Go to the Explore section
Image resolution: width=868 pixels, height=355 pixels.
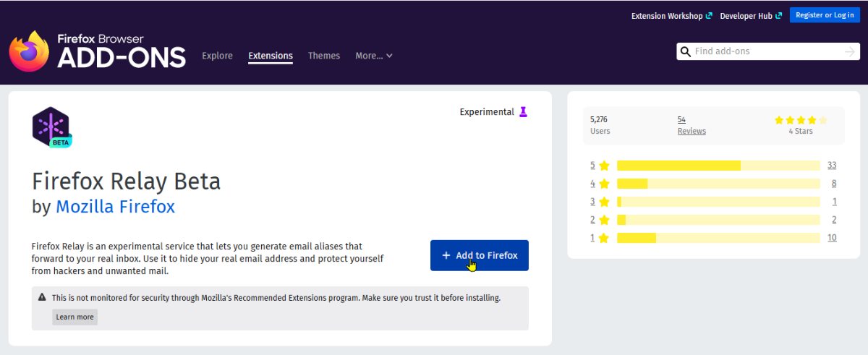click(218, 56)
